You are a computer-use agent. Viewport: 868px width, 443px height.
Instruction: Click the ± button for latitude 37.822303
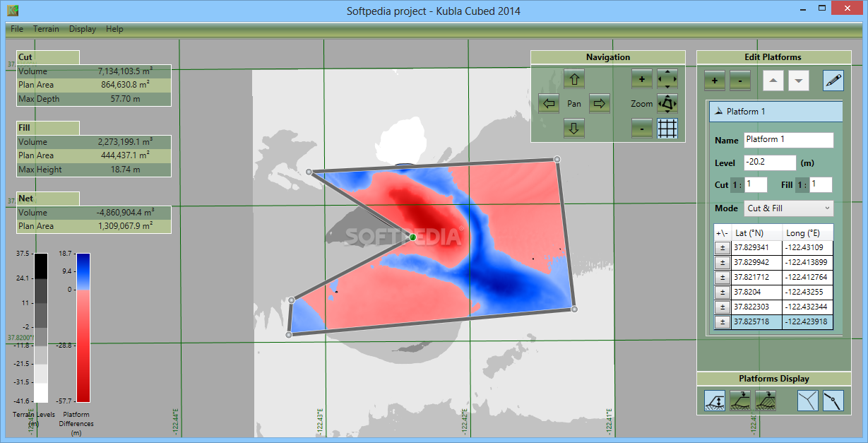[723, 307]
